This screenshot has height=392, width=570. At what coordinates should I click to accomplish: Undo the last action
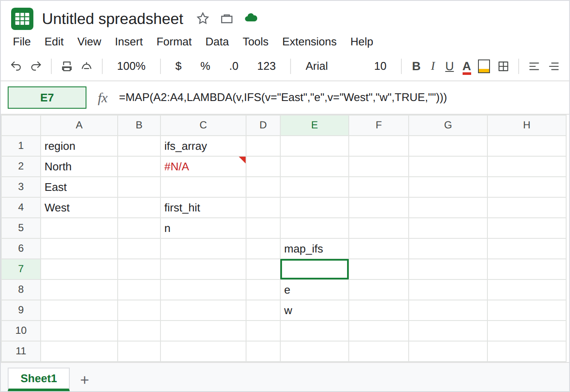click(x=16, y=66)
